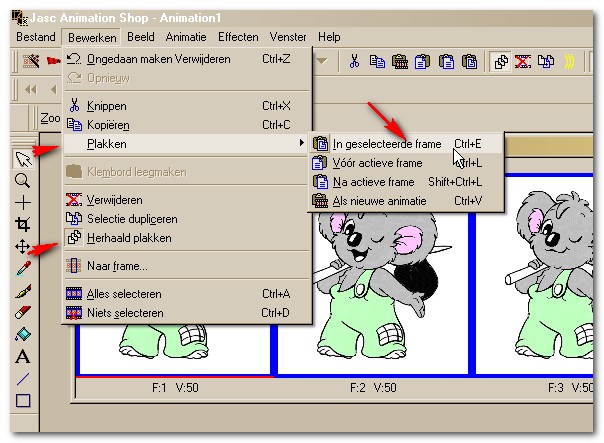This screenshot has height=443, width=604.
Task: Click Paste as new animation toolbar icon
Action: tap(400, 62)
